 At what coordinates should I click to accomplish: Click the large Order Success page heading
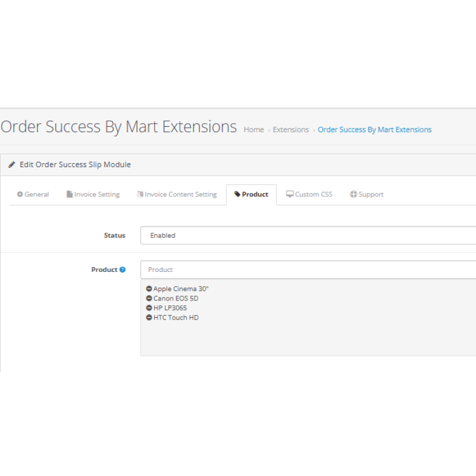point(118,127)
